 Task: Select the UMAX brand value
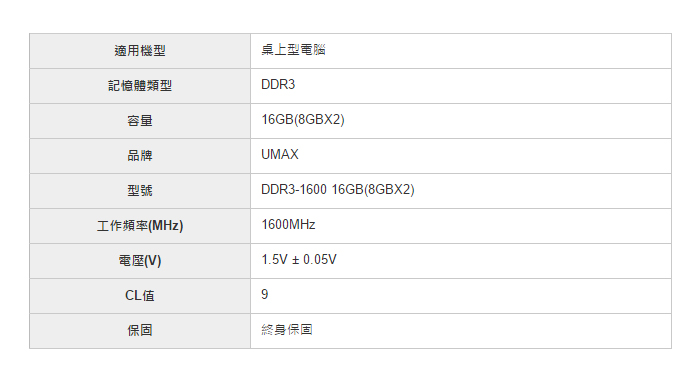[x=279, y=154]
